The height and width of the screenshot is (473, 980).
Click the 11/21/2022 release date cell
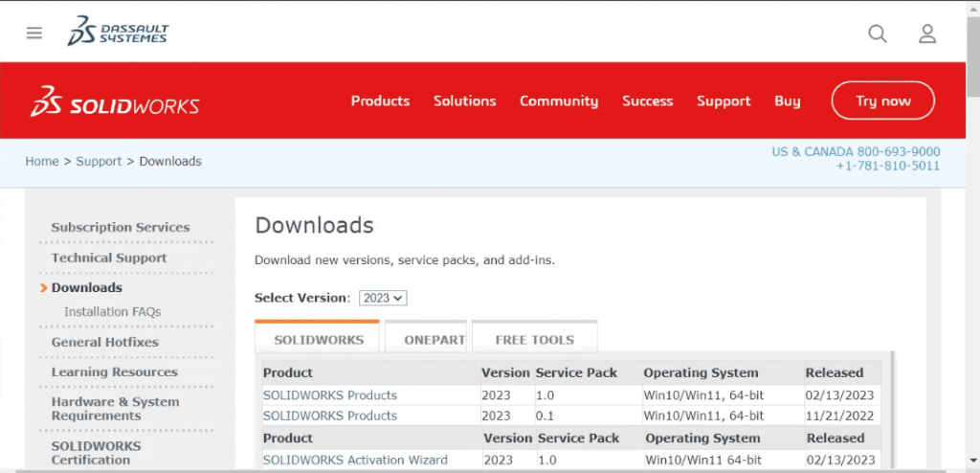pyautogui.click(x=839, y=416)
